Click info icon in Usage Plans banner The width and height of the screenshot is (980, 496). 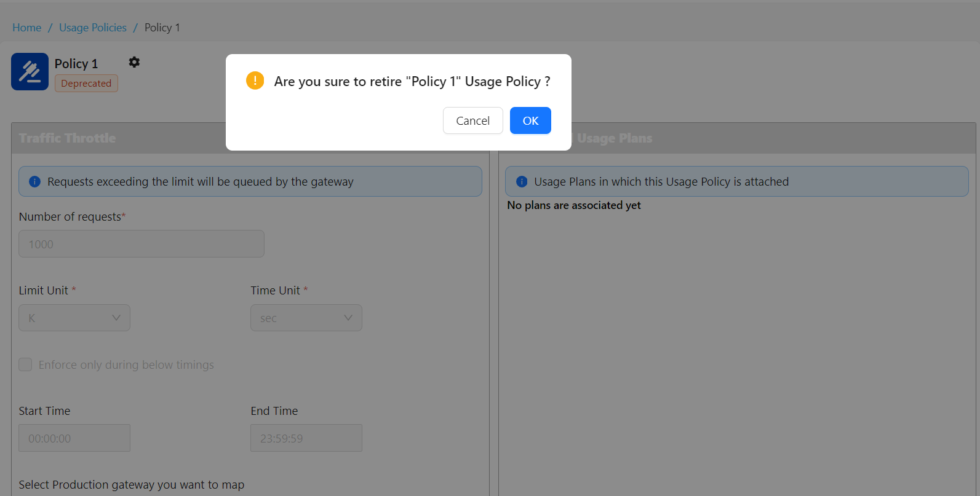(522, 182)
